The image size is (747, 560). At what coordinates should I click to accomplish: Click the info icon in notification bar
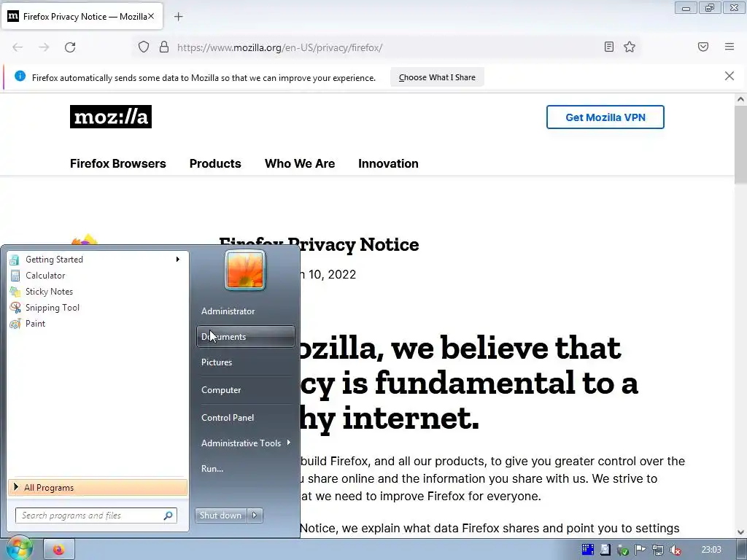[20, 76]
